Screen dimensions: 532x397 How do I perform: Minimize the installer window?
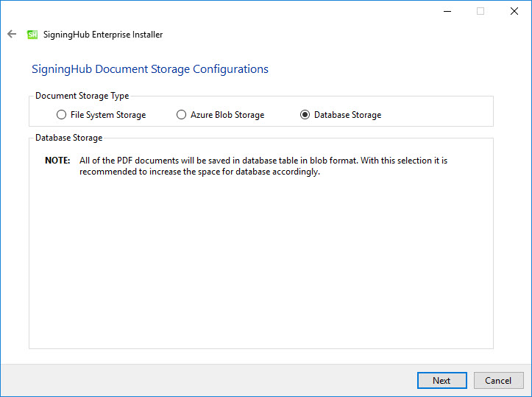[x=447, y=11]
